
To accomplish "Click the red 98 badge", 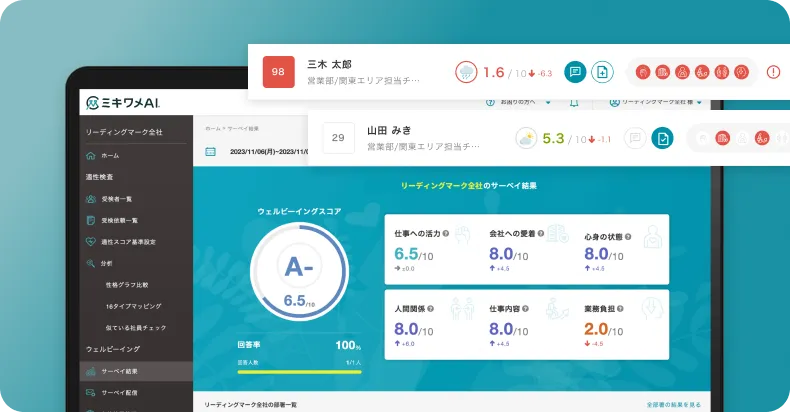I will click(279, 72).
